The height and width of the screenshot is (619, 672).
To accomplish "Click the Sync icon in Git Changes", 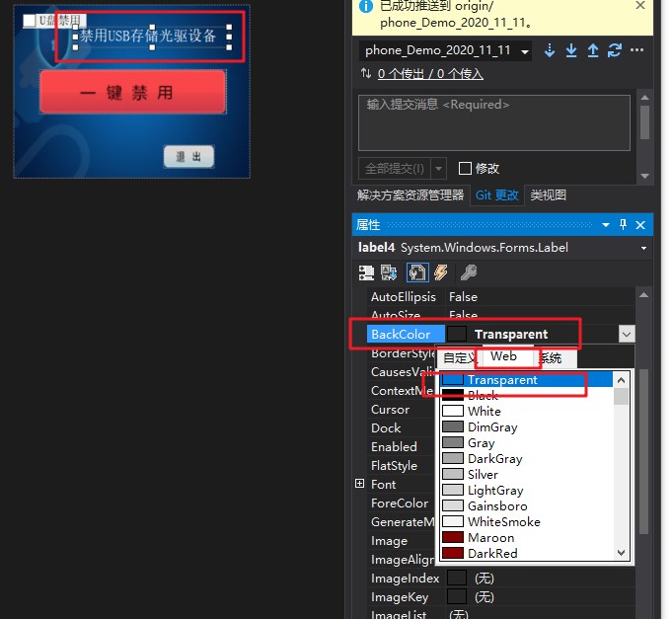I will pos(615,50).
